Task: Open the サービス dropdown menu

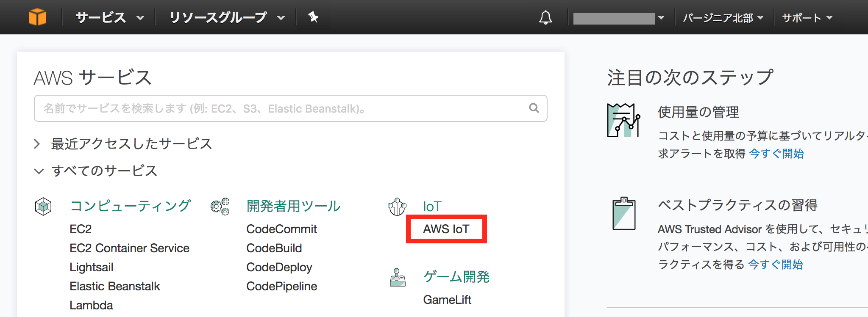Action: pos(110,17)
